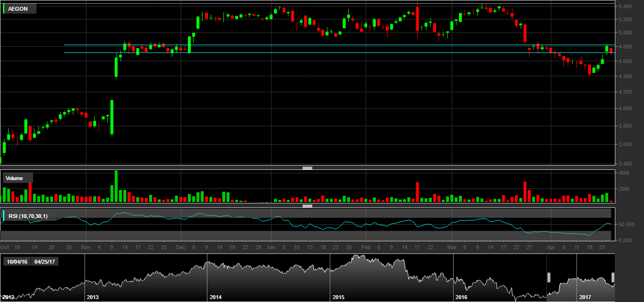Click the cyan RSI series color marker
Viewport: 644px width, 302px height.
pos(4,216)
